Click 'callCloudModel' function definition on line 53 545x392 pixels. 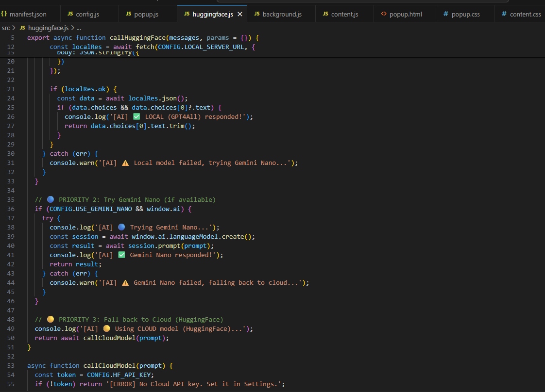point(109,366)
